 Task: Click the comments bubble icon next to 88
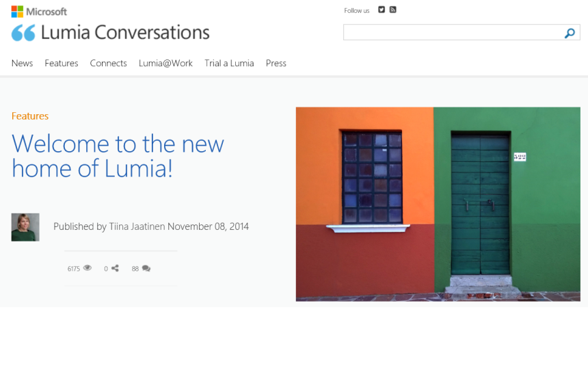click(x=146, y=268)
